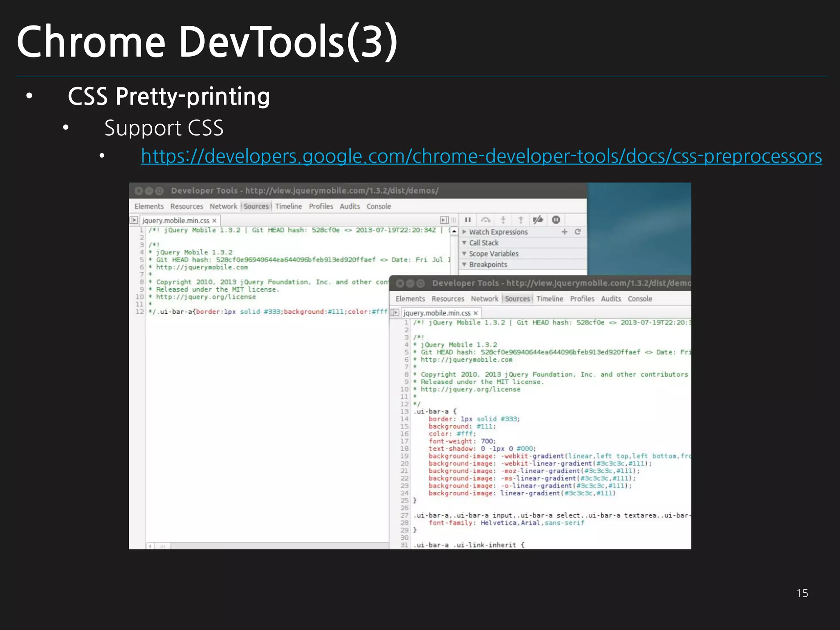Click the 'font-family: Helvetica,Arial,sans-serif' line
The image size is (840, 630).
click(x=507, y=523)
